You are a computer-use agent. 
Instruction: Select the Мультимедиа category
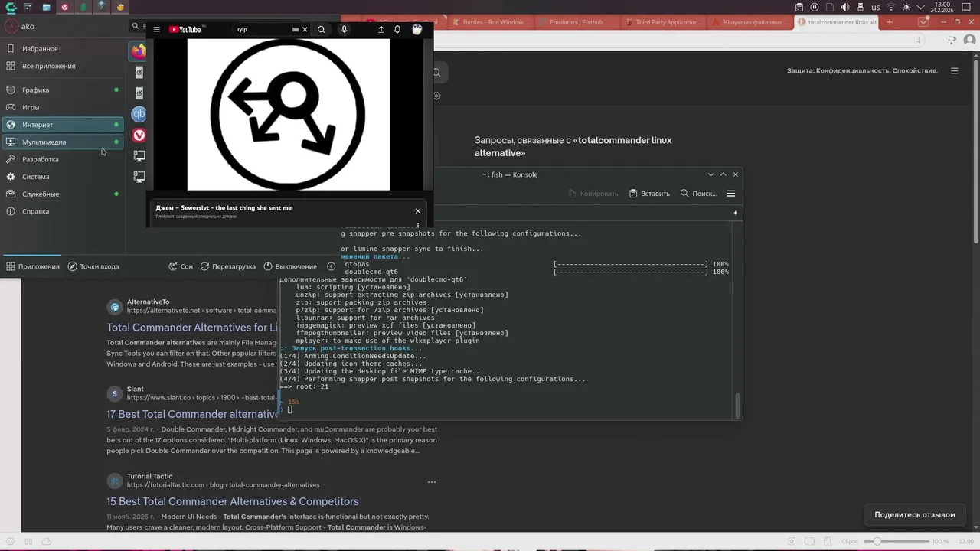click(61, 142)
